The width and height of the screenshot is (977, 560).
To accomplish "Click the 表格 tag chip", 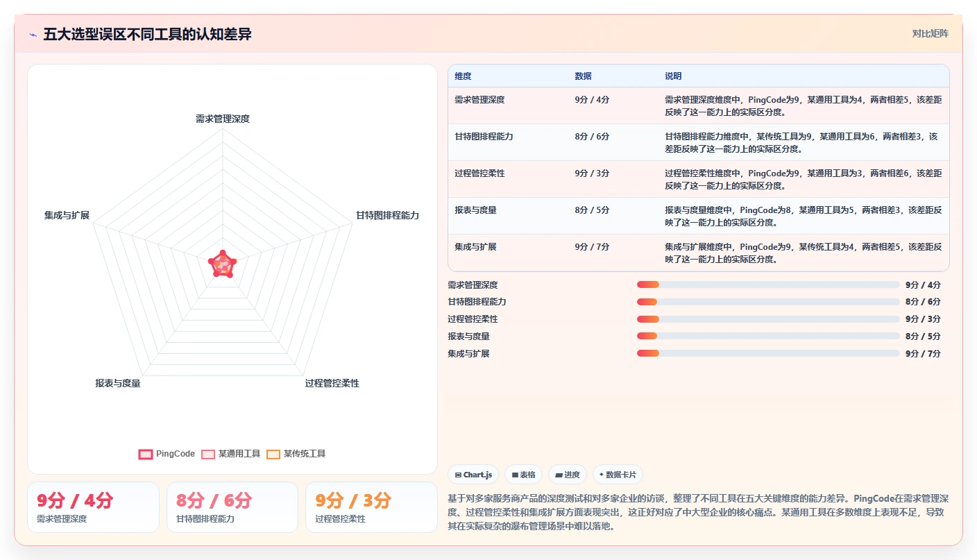I will 523,475.
